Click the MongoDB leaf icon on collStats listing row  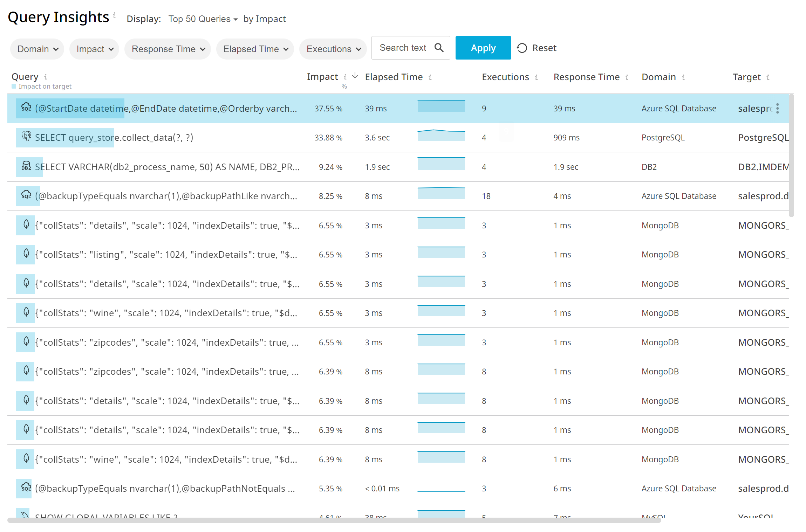click(x=26, y=254)
